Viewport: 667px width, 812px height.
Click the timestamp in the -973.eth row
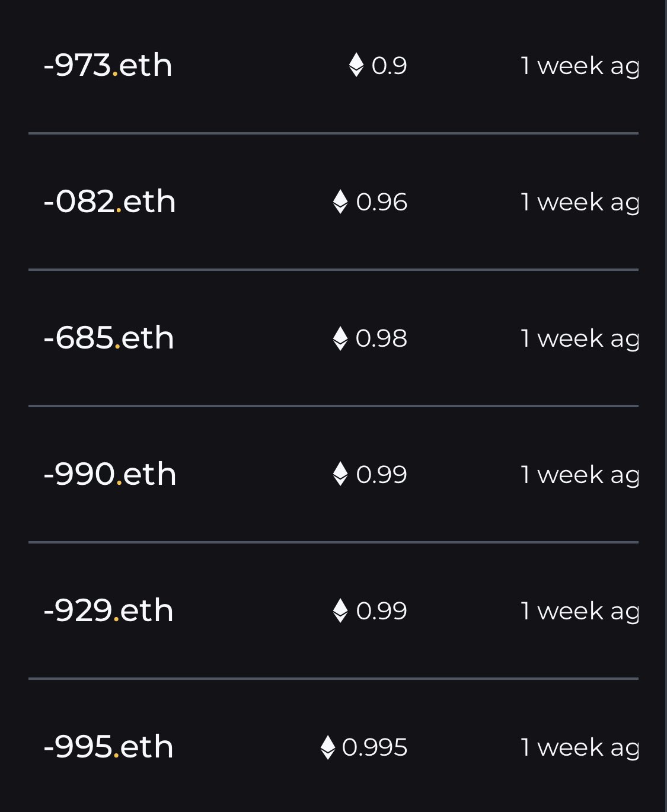[580, 66]
